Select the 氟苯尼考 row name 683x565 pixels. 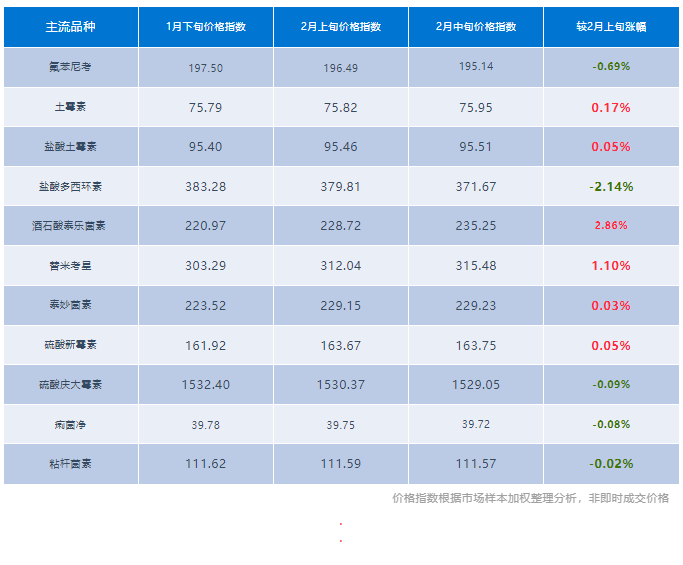[70, 67]
